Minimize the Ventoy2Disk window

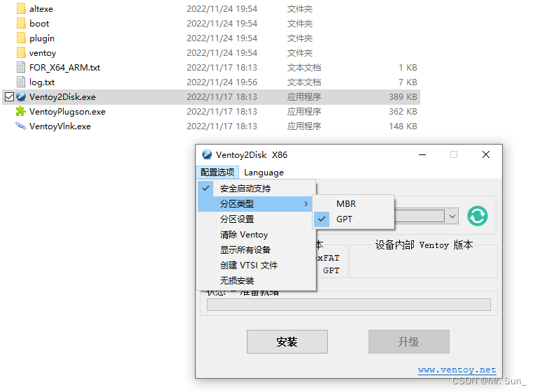pyautogui.click(x=422, y=154)
